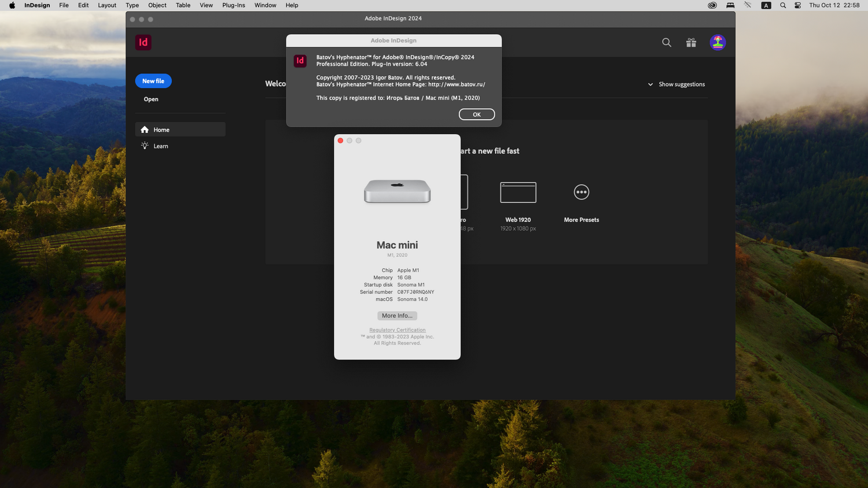The image size is (868, 488).
Task: Close the About This Mac window
Action: point(340,141)
